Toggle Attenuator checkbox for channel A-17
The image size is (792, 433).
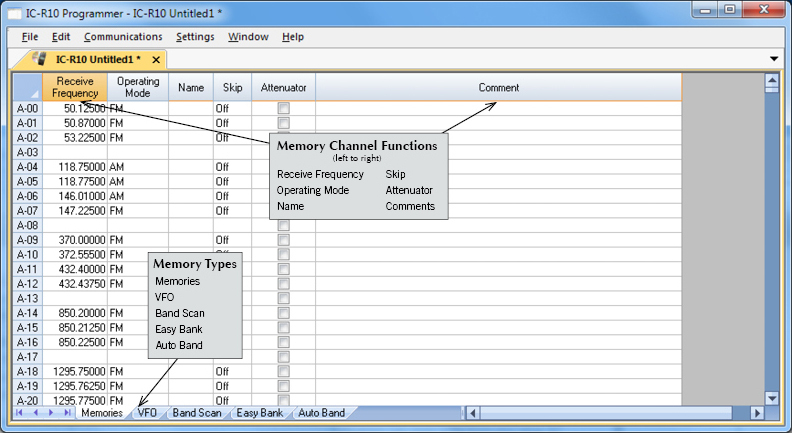click(284, 357)
